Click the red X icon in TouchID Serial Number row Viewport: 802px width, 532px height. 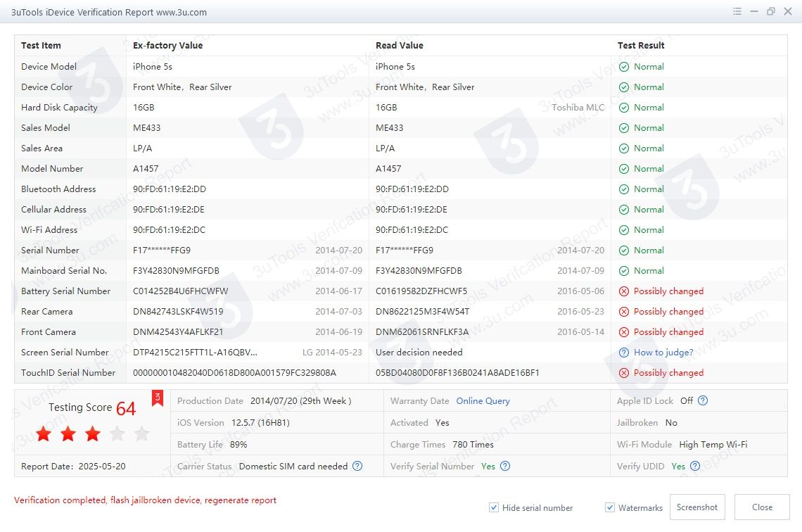coord(624,373)
